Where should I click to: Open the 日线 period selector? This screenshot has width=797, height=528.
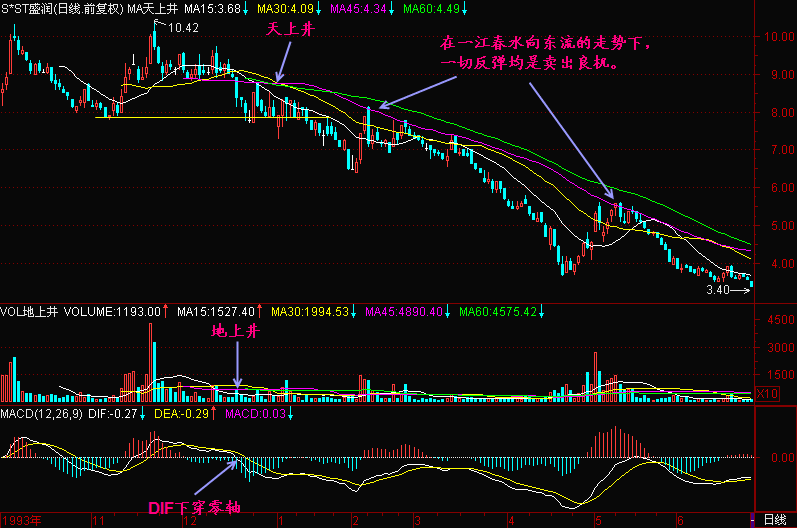[x=774, y=520]
